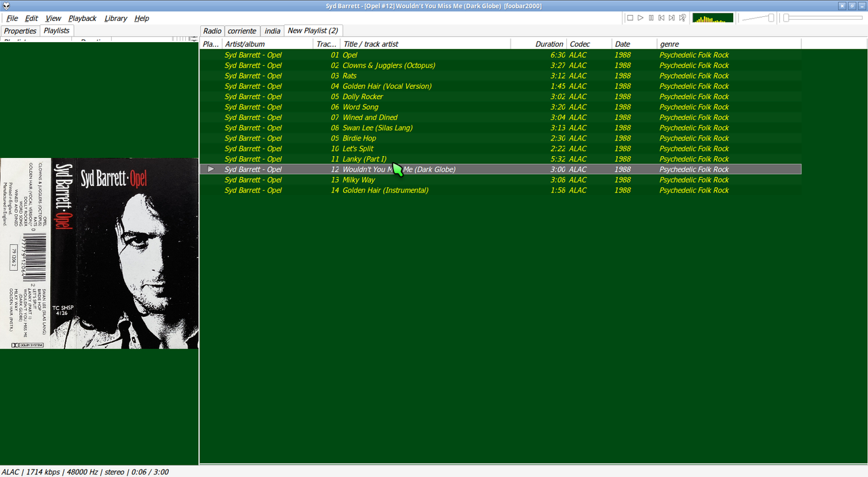This screenshot has height=477, width=868.
Task: Switch to the Radio playlist tab
Action: pos(212,31)
